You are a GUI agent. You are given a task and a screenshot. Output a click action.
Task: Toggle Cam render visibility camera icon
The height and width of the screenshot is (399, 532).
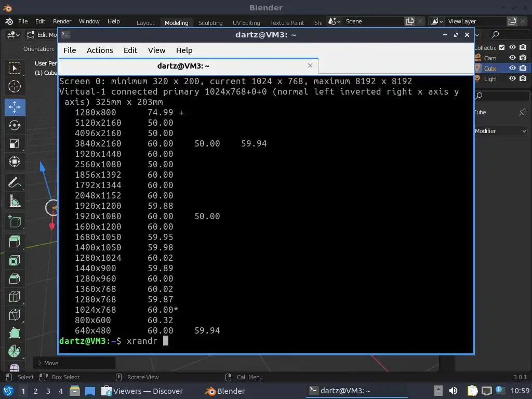(523, 58)
